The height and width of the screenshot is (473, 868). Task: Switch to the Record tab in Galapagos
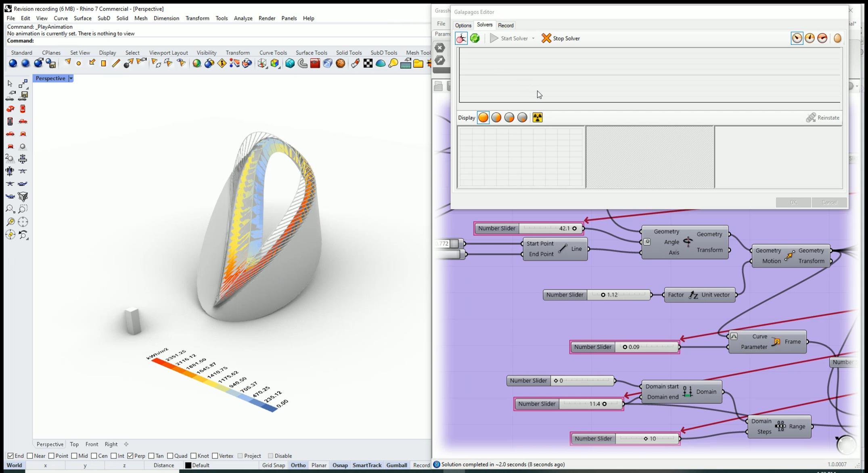[505, 25]
